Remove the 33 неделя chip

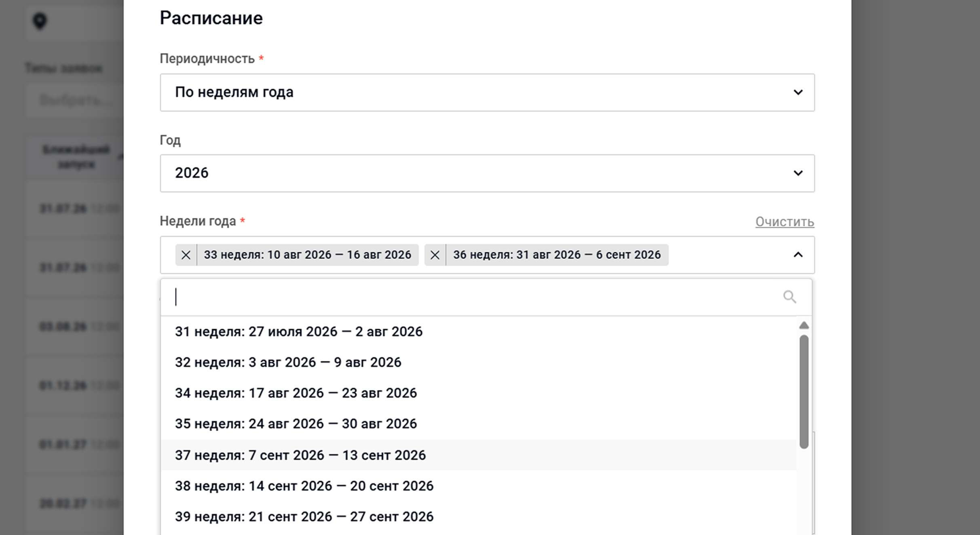pyautogui.click(x=186, y=255)
